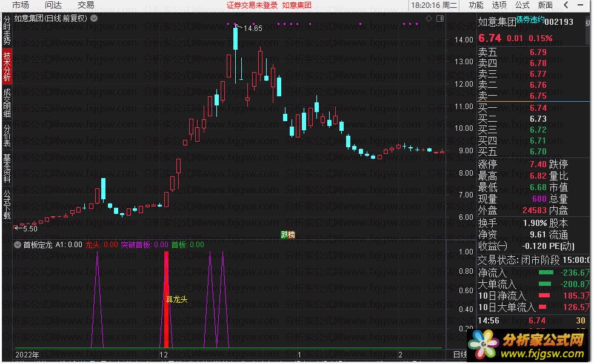Click the 换手 value 1.90%

coord(535,223)
